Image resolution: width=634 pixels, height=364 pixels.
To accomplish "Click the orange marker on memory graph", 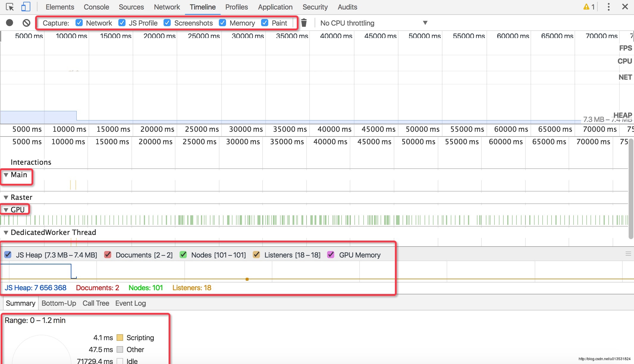I will point(247,279).
